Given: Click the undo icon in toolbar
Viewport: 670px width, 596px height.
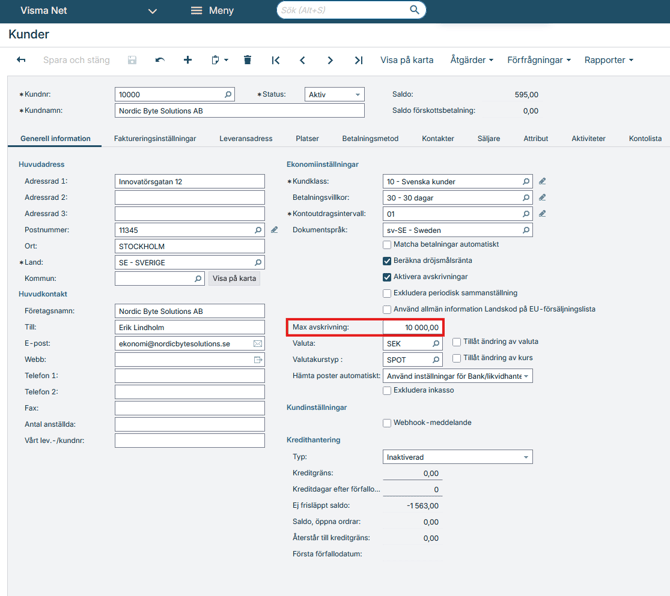Looking at the screenshot, I should (160, 60).
